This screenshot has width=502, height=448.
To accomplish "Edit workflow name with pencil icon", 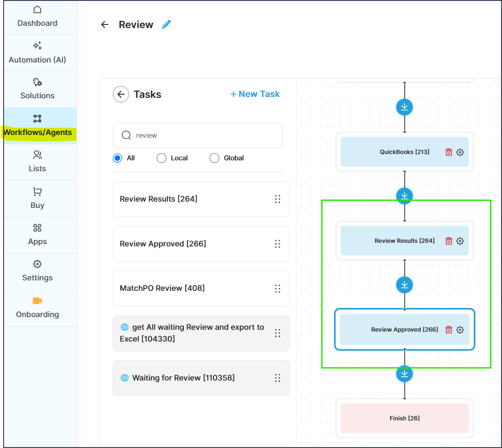I will click(x=167, y=24).
